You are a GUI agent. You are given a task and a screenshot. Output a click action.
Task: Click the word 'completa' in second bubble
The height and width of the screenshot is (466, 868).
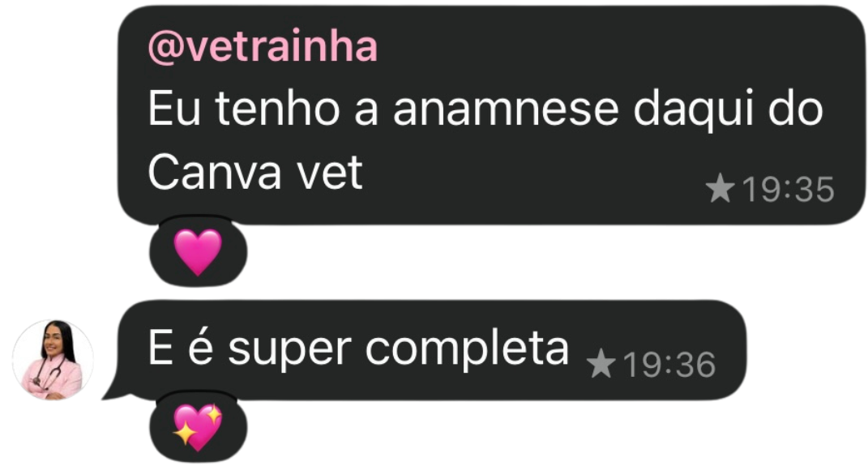(467, 352)
